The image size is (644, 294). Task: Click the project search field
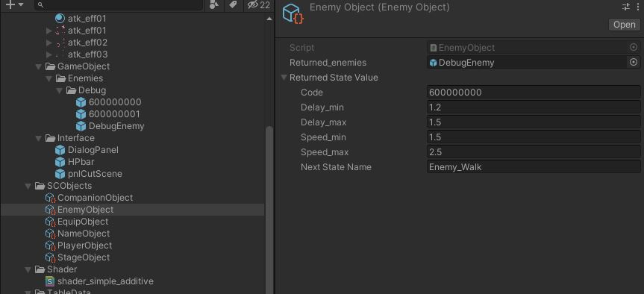coord(119,5)
